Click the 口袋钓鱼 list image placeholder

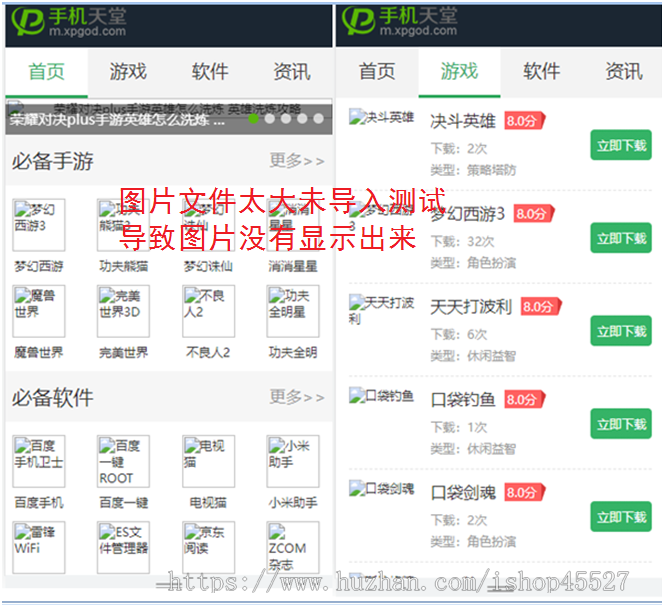coord(382,396)
